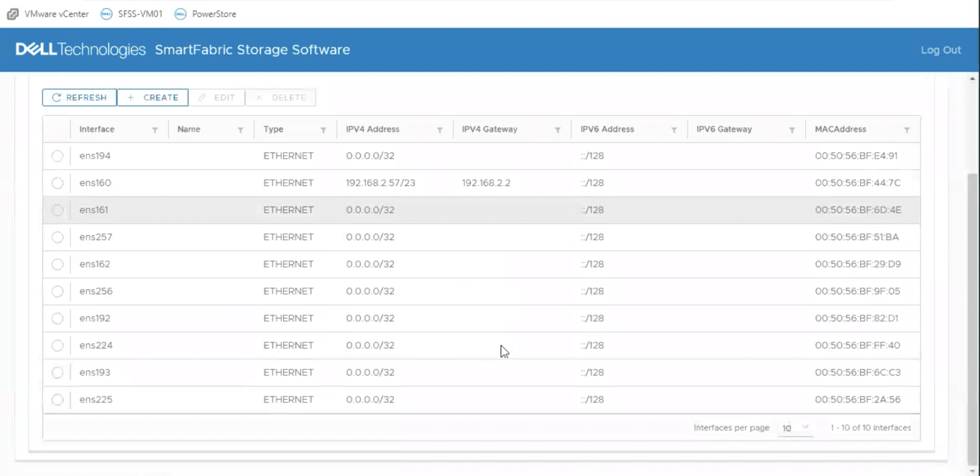This screenshot has width=980, height=476.
Task: Open IPV6 Address column filter
Action: tap(674, 130)
